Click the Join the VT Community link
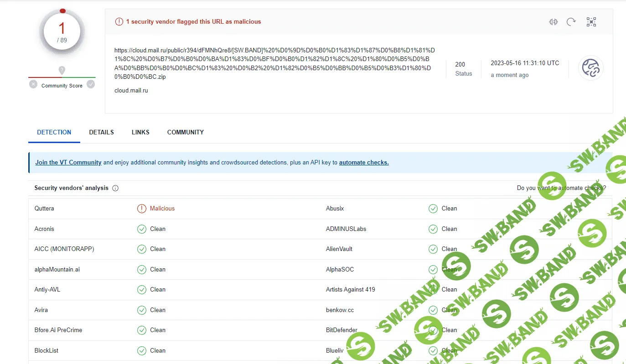The height and width of the screenshot is (364, 626). coord(68,163)
